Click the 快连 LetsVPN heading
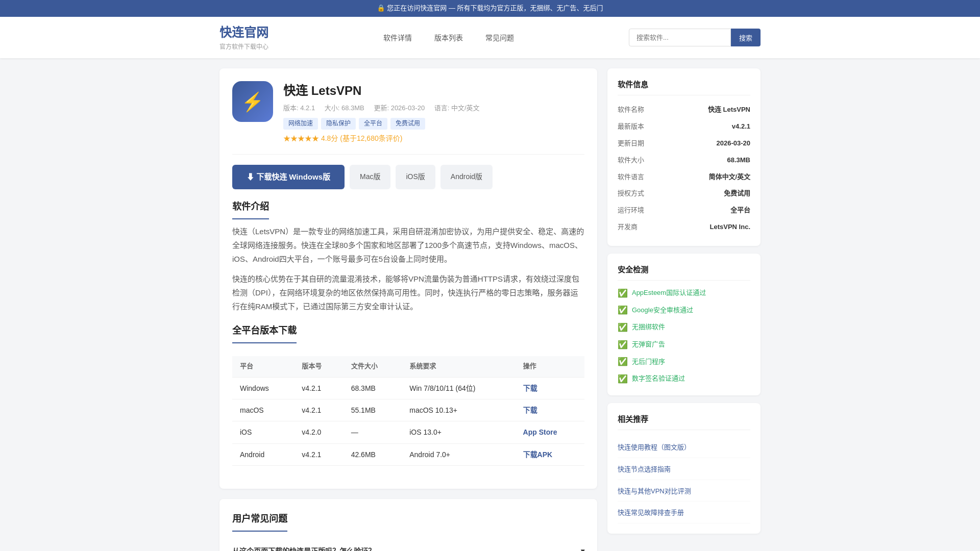980x551 pixels. point(323,91)
